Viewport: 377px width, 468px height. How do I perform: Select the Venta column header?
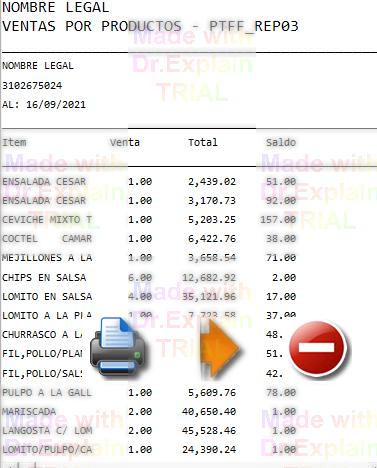click(x=125, y=143)
